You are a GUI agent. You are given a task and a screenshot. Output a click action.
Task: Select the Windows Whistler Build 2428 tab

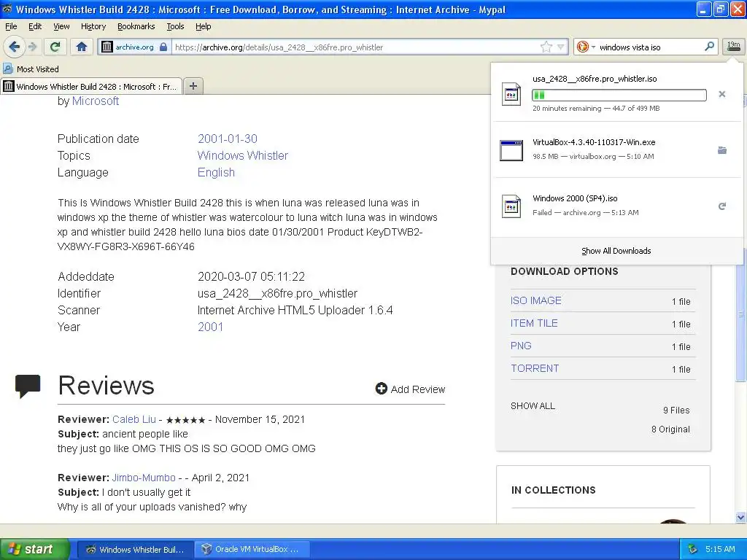91,86
